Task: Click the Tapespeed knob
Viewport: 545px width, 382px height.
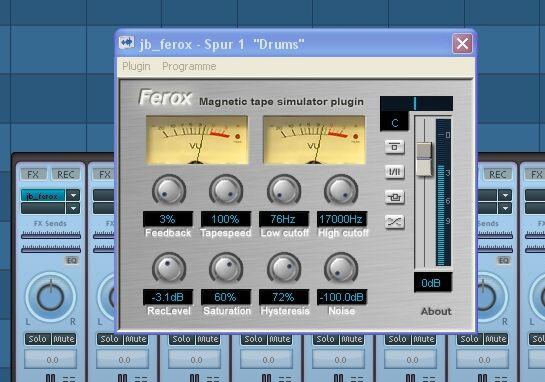Action: 226,190
